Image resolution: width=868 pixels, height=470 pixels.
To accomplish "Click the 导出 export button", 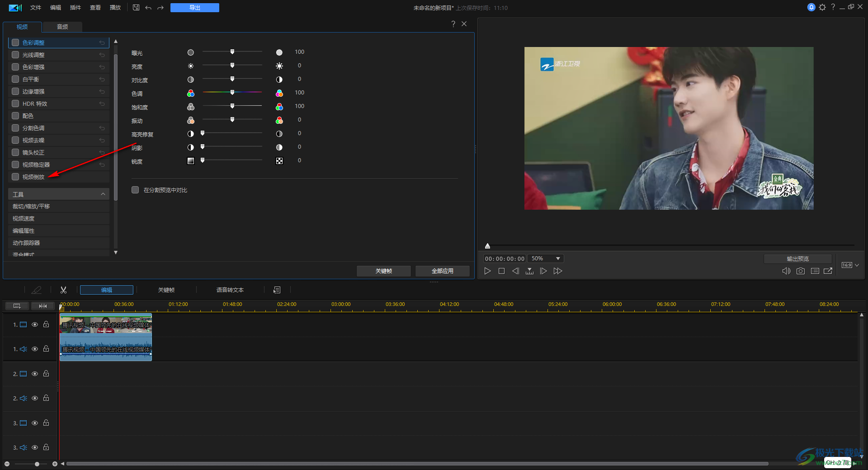I will (x=195, y=8).
